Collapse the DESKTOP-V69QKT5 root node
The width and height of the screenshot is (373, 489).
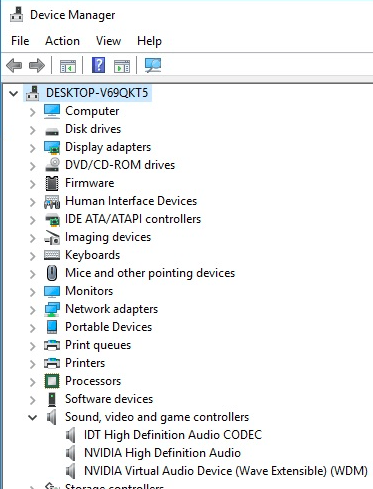click(14, 93)
